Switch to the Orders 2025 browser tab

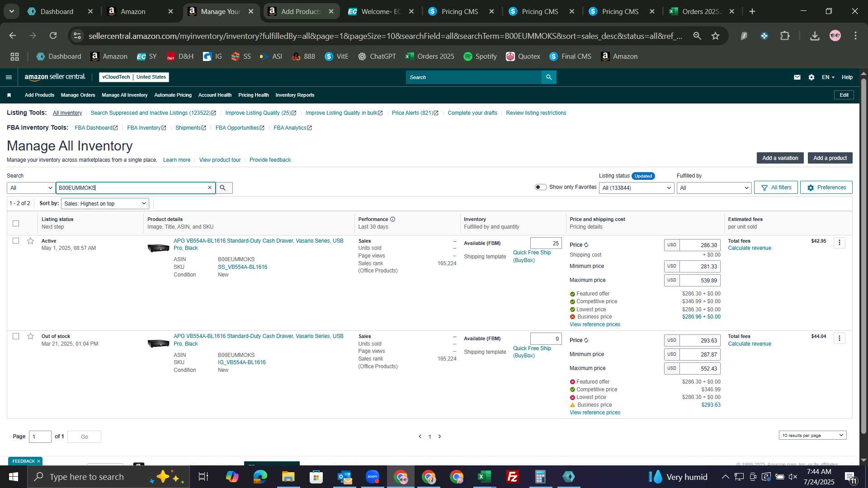point(701,11)
